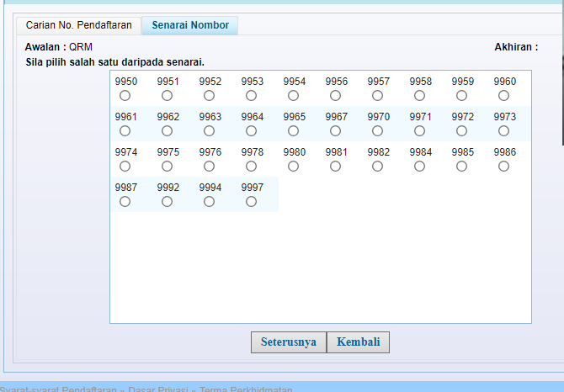Select the 9997 radio button
The width and height of the screenshot is (564, 392).
click(x=252, y=202)
